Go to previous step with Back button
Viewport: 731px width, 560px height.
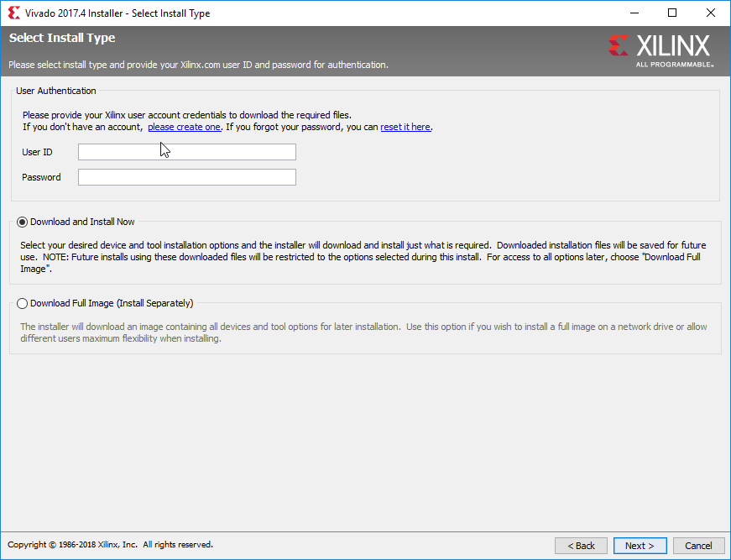(x=581, y=546)
